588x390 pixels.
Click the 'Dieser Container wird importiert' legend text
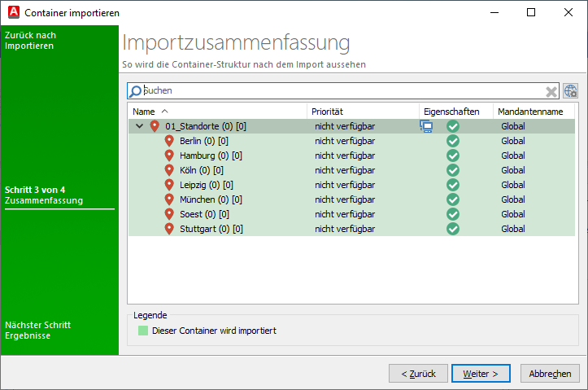[214, 331]
